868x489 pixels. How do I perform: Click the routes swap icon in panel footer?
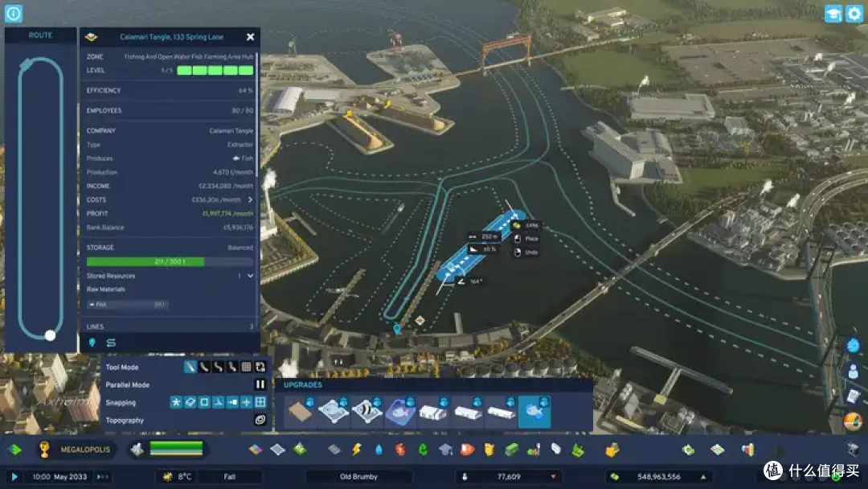click(111, 343)
